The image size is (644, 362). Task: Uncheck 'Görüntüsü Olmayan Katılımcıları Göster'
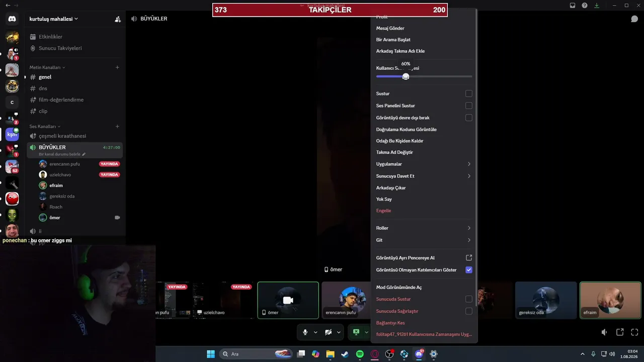point(469,270)
